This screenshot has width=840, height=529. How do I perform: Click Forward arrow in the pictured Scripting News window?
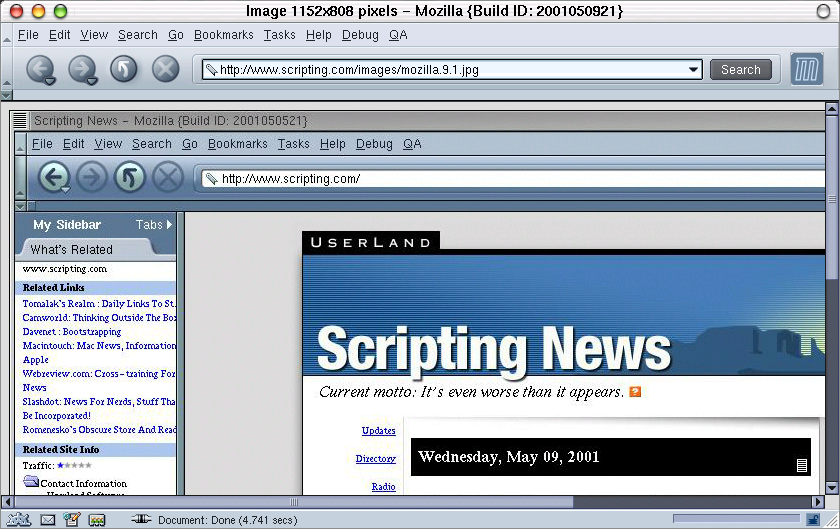pyautogui.click(x=92, y=177)
